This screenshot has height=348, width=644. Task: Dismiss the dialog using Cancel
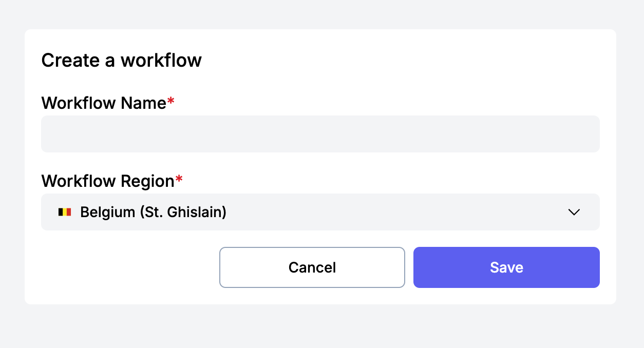click(312, 267)
